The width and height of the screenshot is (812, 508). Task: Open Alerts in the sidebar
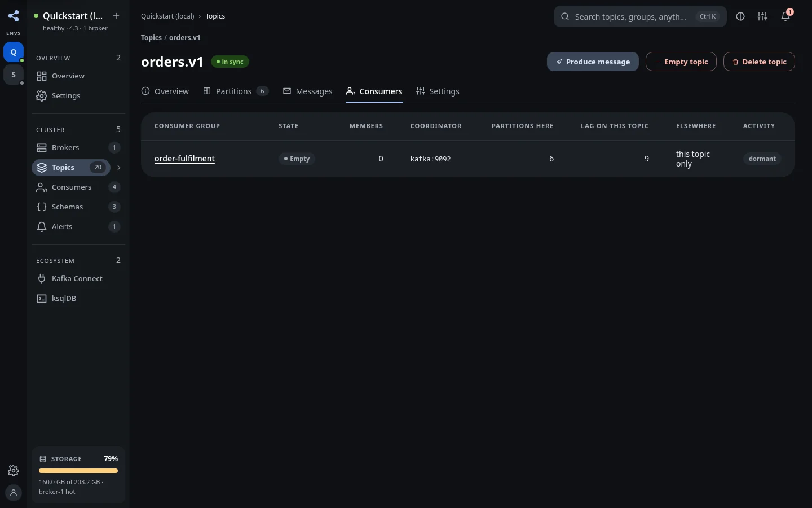point(78,227)
